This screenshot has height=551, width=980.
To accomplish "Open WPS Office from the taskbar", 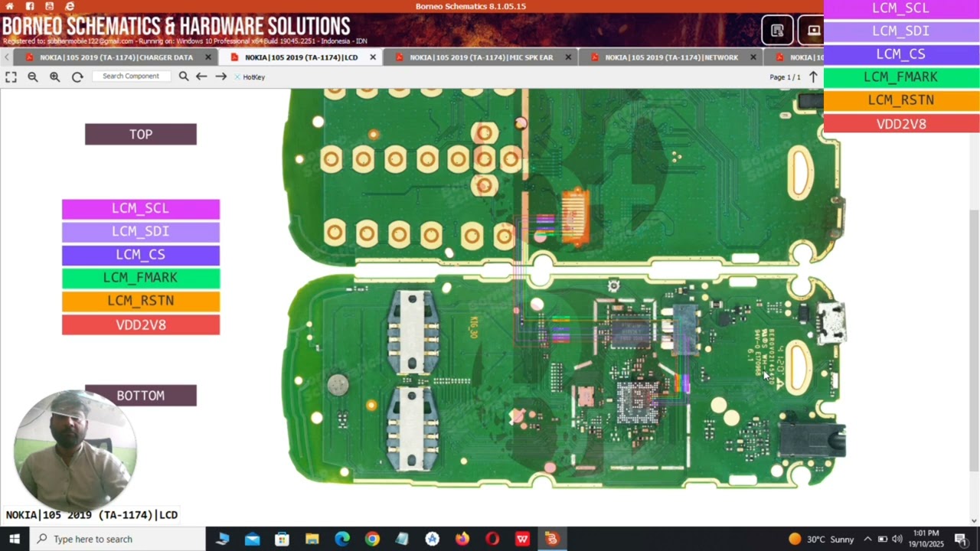I will (522, 539).
